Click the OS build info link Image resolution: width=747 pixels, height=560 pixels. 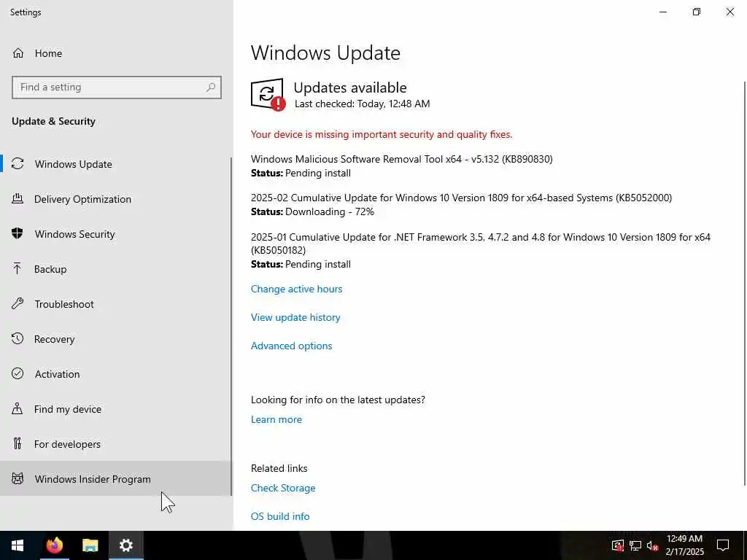(x=280, y=516)
